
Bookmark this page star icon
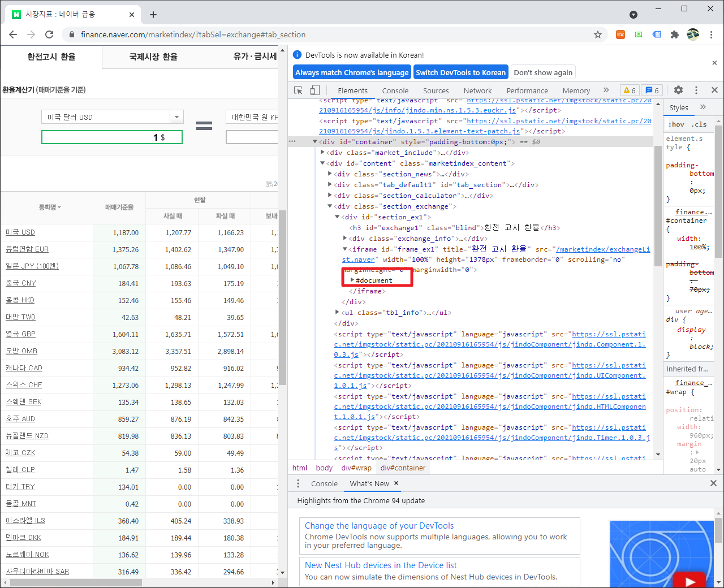coord(598,34)
